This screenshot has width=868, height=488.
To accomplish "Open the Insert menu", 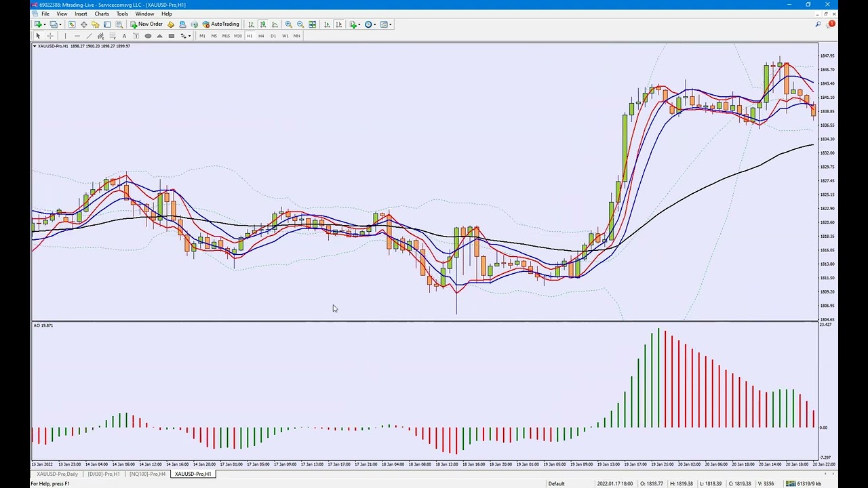I will pos(81,14).
